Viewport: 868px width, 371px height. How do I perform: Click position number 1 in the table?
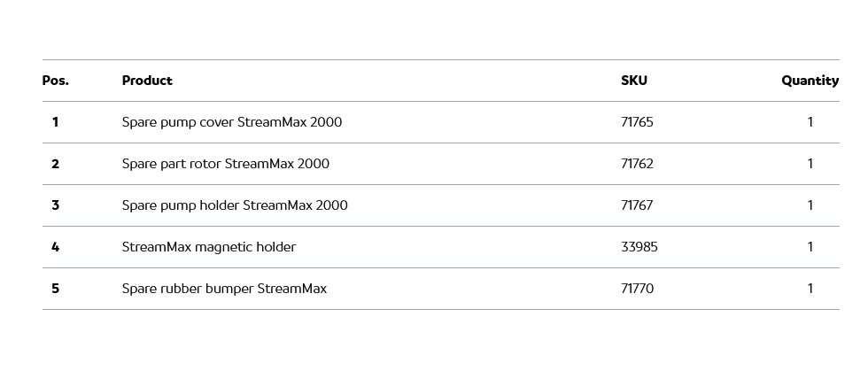55,122
